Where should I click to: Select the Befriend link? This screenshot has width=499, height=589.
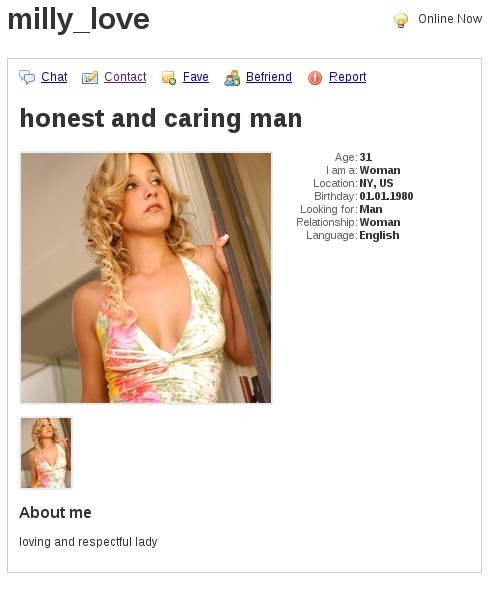coord(269,77)
